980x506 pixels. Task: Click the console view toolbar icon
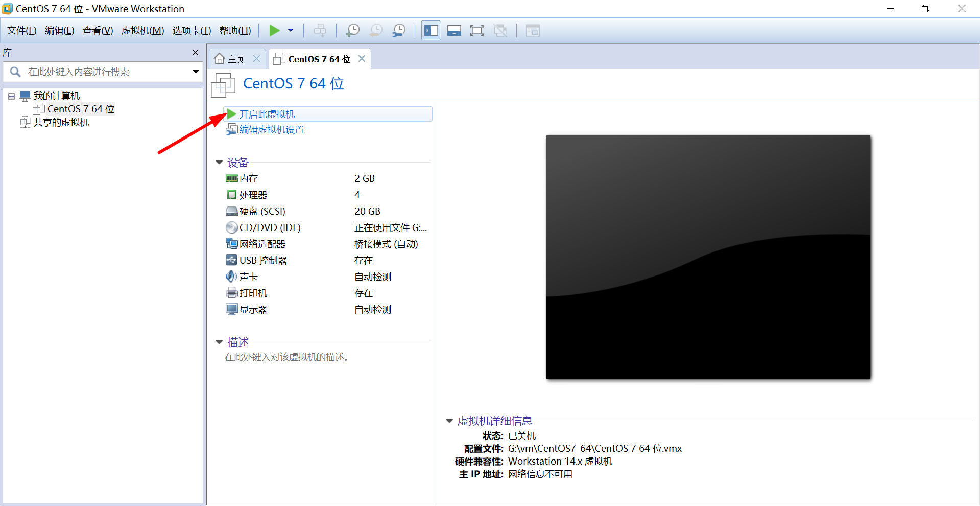(x=533, y=31)
